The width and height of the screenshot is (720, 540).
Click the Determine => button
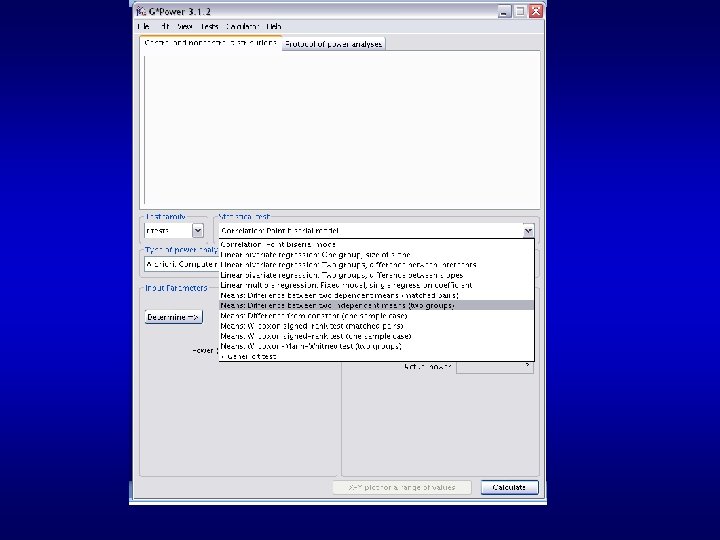click(174, 317)
